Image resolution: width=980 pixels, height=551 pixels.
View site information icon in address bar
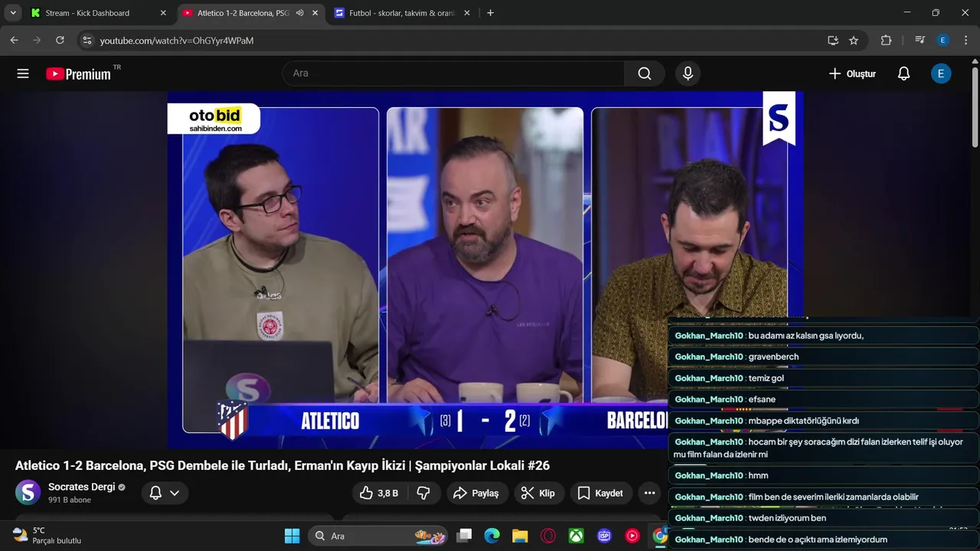pyautogui.click(x=87, y=40)
